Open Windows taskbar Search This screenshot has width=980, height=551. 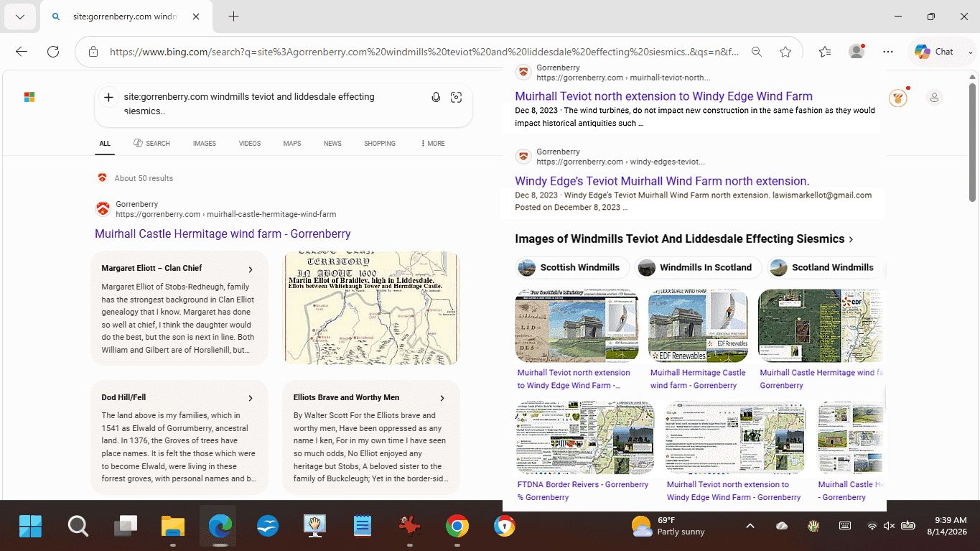(x=78, y=527)
